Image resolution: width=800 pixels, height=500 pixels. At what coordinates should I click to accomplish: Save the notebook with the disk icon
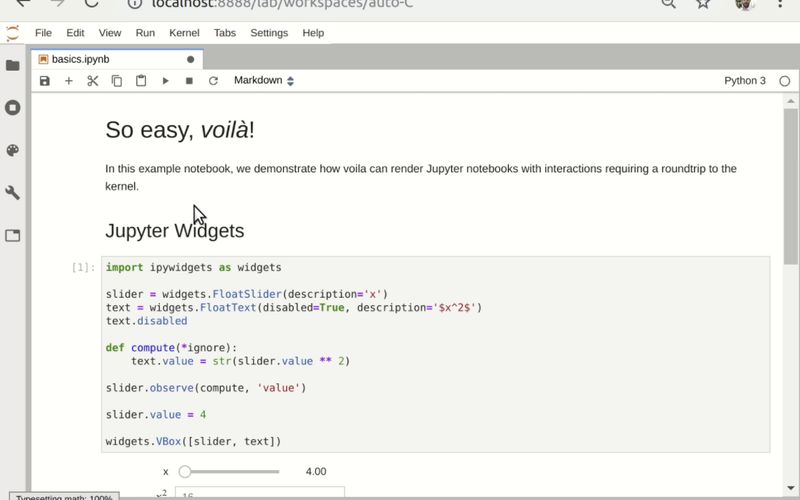coord(45,81)
